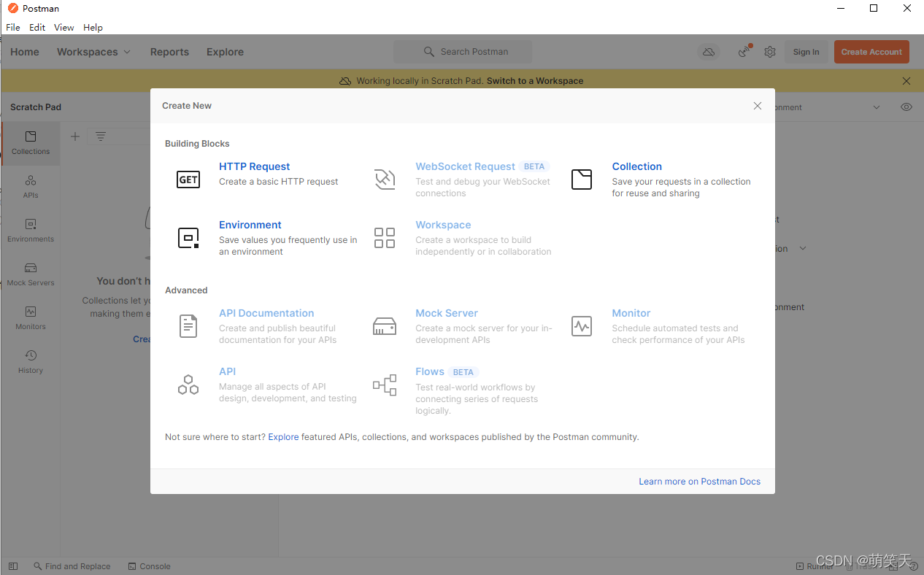Screen dimensions: 924x575
Task: Click the Workspace grid icon
Action: pos(385,238)
